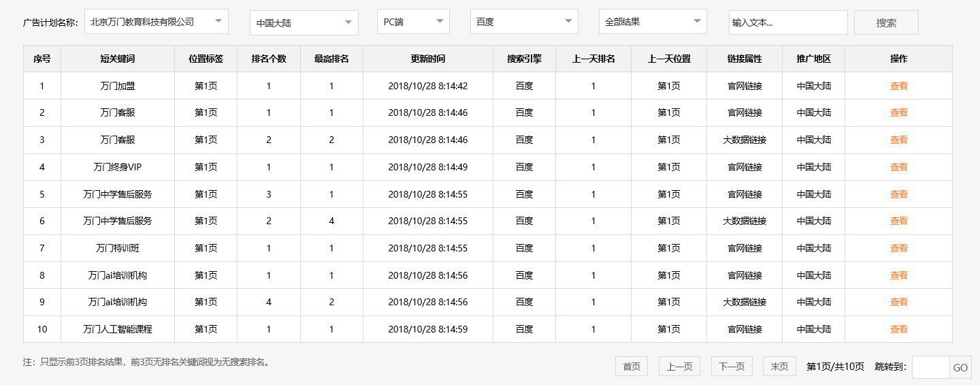Open the 北京万门教育科技有限公司 plan dropdown

tap(157, 22)
